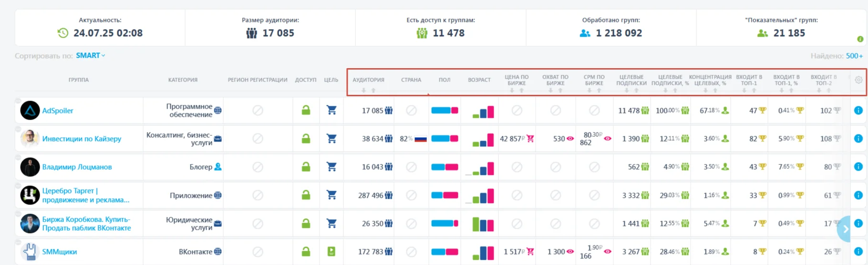This screenshot has width=868, height=265.
Task: Sort Аудитория column ascending arrow
Action: coord(373,90)
